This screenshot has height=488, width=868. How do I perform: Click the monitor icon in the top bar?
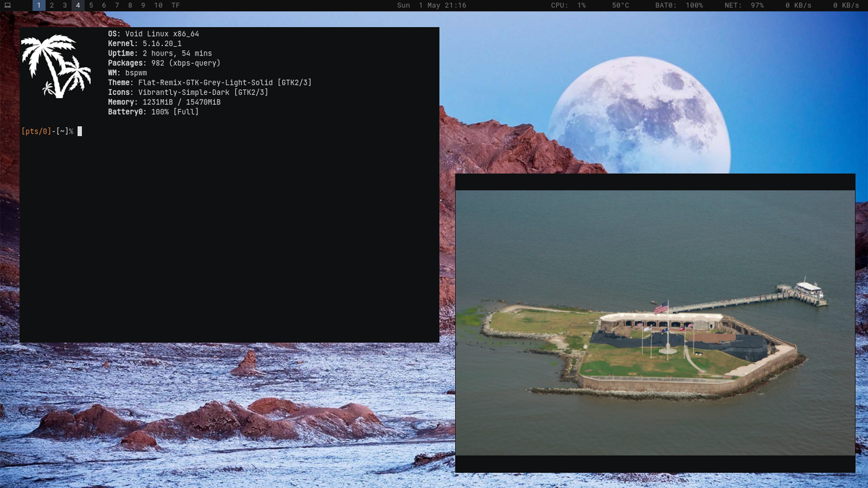pyautogui.click(x=8, y=5)
